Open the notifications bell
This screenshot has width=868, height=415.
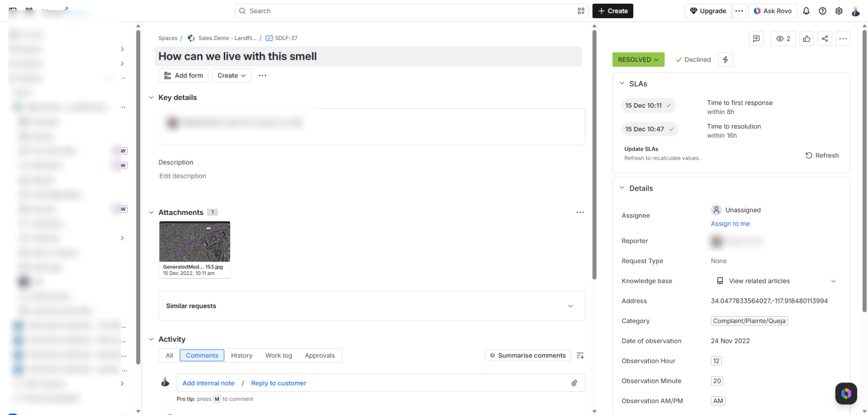click(806, 11)
